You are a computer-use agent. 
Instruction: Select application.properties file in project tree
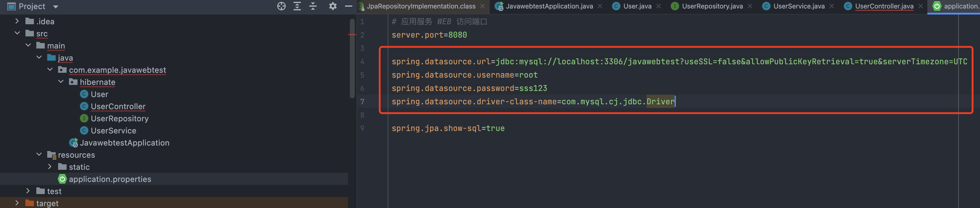point(110,179)
